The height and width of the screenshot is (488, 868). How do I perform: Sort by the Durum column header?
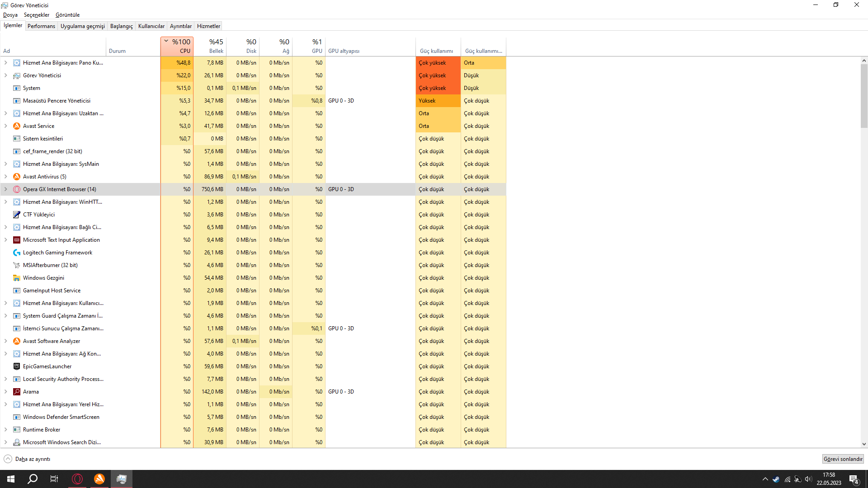pyautogui.click(x=133, y=47)
